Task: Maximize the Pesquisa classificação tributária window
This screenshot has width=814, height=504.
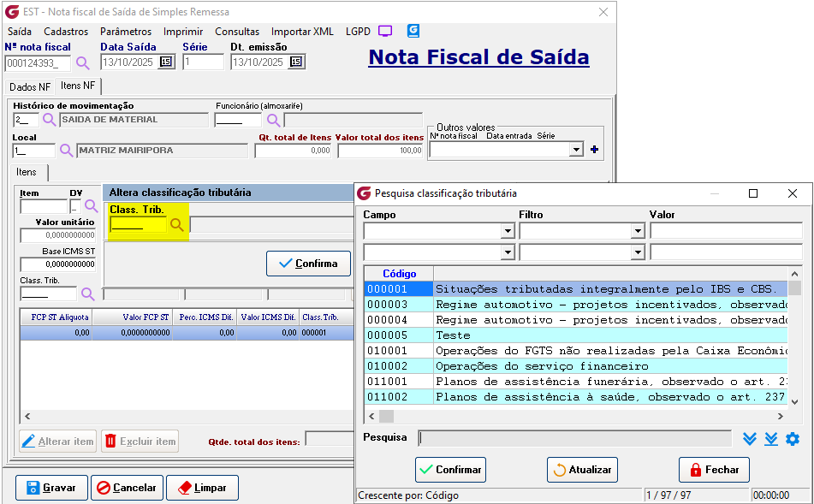Action: (x=753, y=193)
